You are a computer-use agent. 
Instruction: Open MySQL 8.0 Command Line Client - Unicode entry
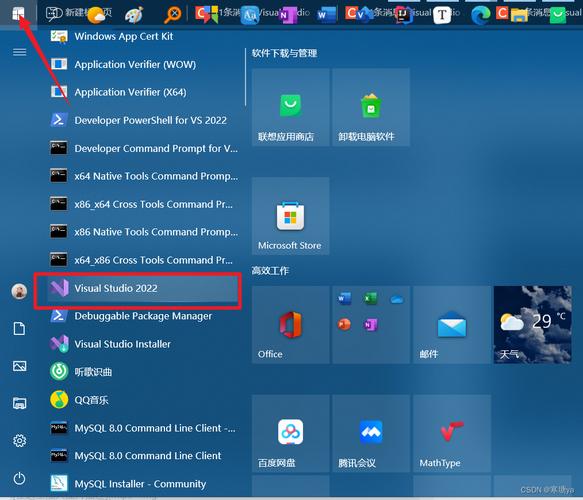143,428
